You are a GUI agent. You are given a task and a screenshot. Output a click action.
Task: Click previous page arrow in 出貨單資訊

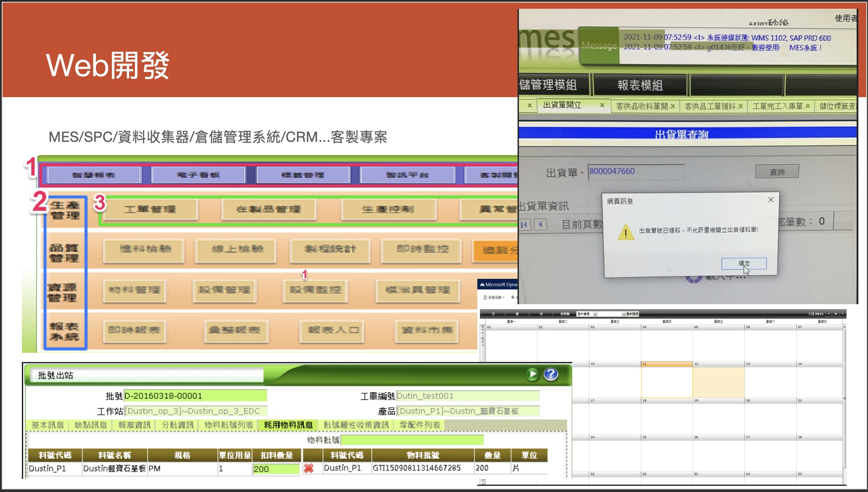541,225
